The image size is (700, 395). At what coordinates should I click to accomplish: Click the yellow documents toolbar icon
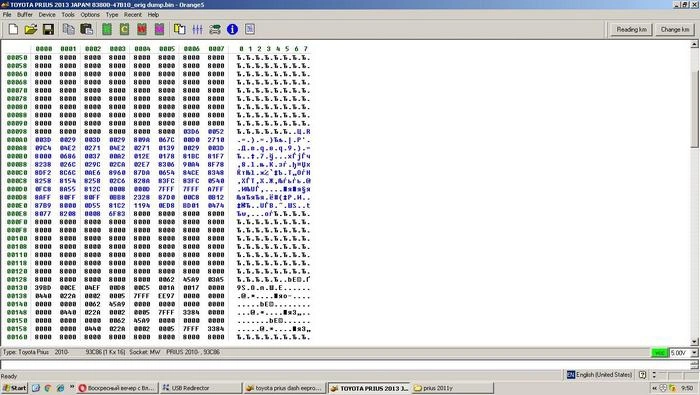[179, 29]
